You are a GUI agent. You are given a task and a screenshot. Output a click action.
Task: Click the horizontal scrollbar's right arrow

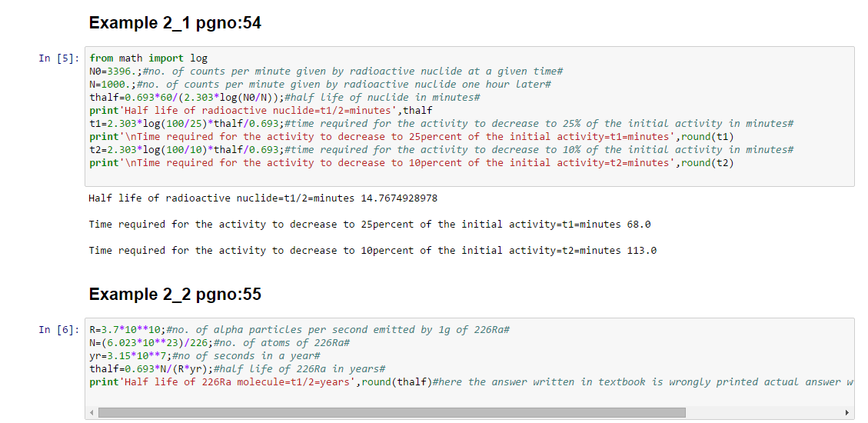(x=848, y=413)
